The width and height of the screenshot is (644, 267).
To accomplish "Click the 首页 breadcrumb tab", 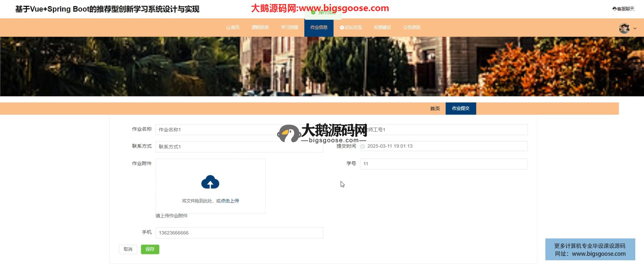I will [435, 108].
